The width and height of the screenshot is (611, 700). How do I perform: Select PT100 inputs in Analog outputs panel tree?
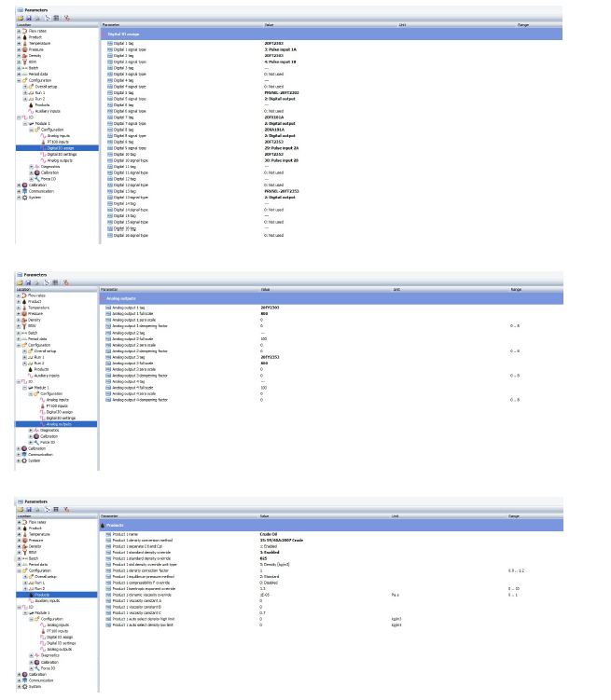(57, 405)
